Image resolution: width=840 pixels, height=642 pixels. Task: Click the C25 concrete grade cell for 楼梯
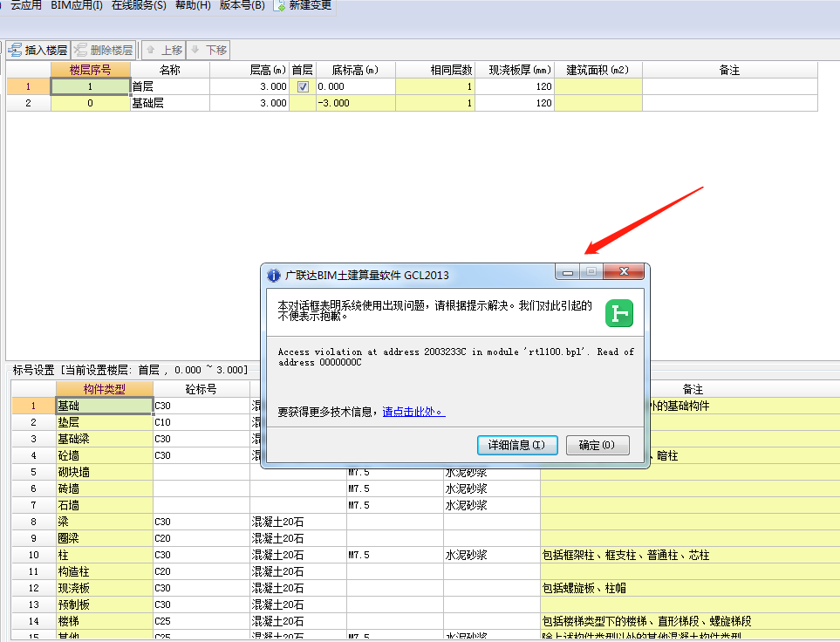(201, 621)
